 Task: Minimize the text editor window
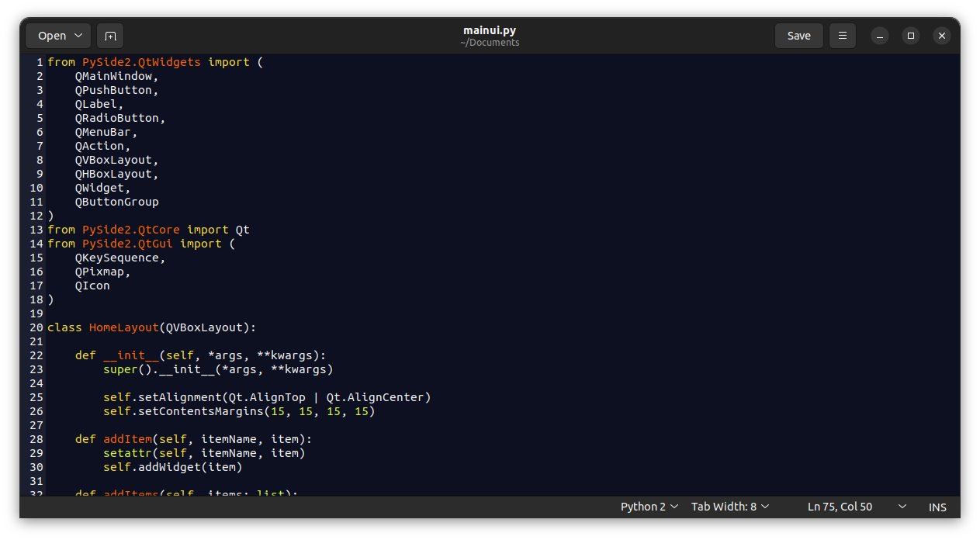(879, 36)
